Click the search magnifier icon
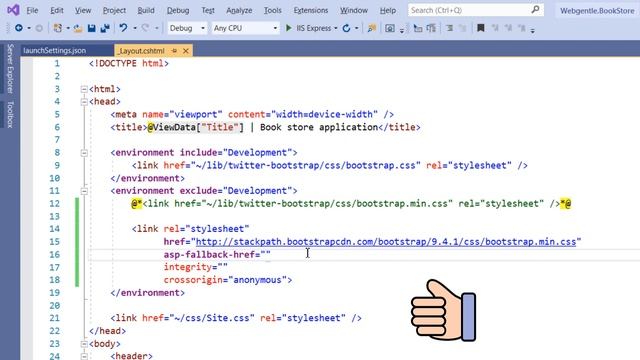Viewport: 640px width, 360px height. coord(536,9)
